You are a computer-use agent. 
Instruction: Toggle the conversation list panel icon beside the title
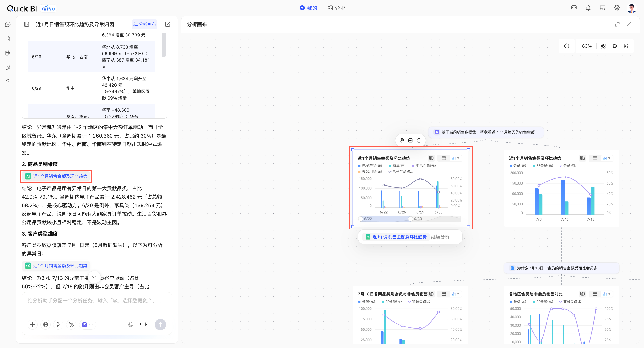tap(27, 24)
